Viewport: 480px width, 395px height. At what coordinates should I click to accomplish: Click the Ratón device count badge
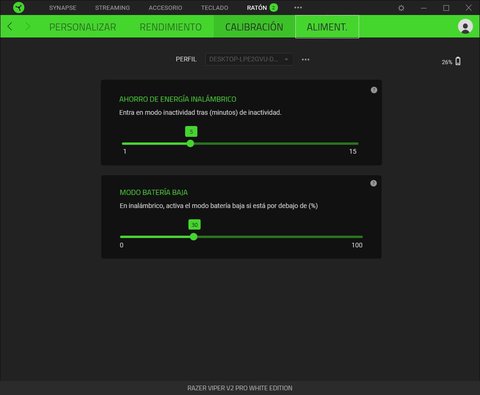[x=274, y=8]
